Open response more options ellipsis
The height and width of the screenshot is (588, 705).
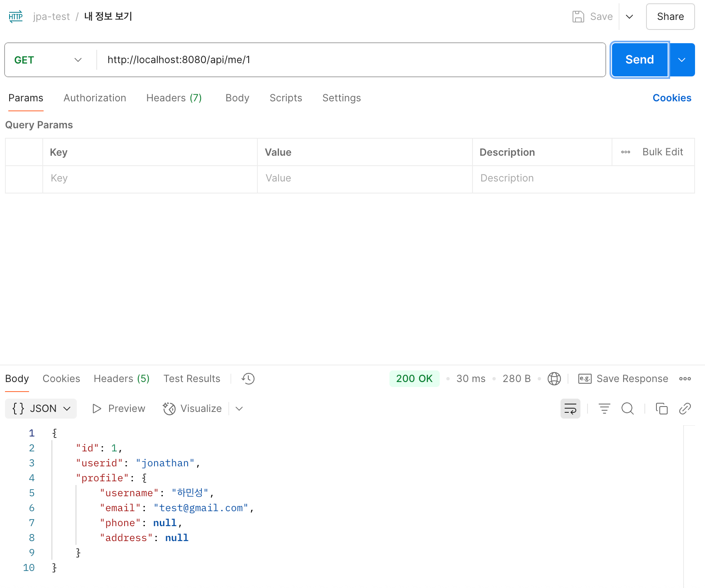(x=685, y=379)
